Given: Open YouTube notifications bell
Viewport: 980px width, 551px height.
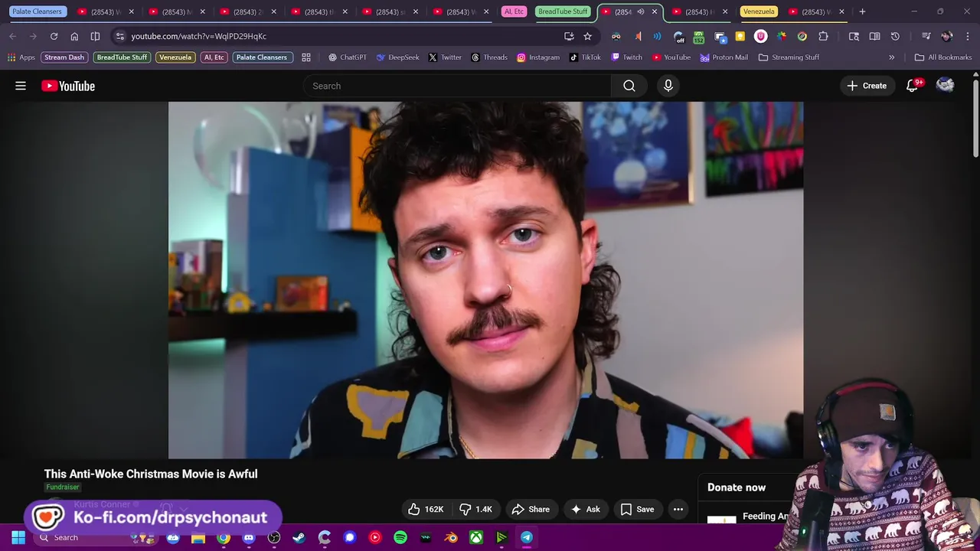Looking at the screenshot, I should coord(912,86).
